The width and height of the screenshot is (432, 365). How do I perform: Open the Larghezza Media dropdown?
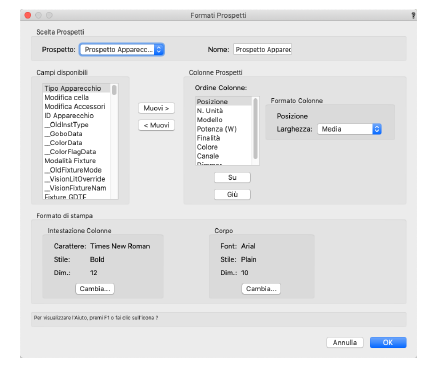click(x=349, y=129)
